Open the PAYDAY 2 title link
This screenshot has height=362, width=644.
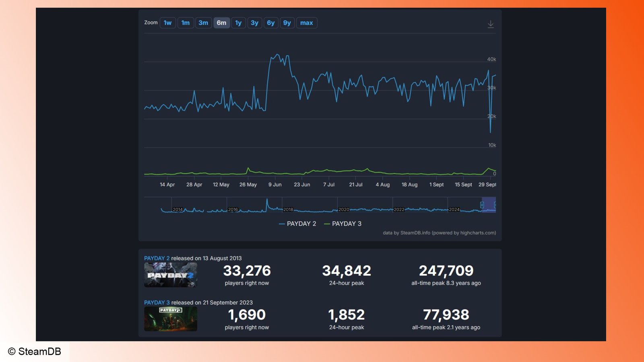[157, 258]
